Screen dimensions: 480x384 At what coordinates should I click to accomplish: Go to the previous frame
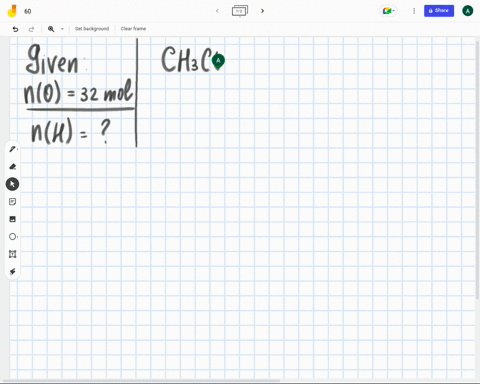click(x=217, y=11)
